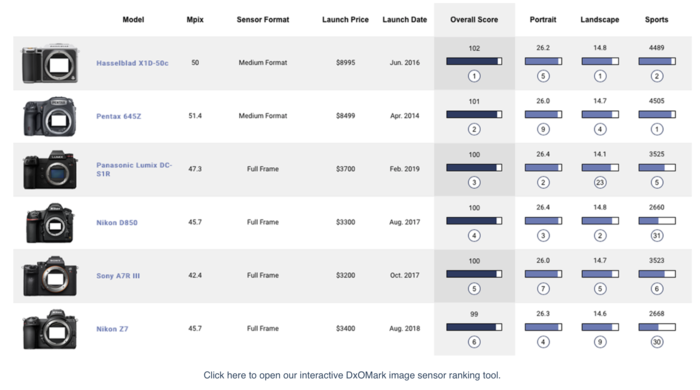The image size is (700, 390).
Task: Click overall rank 1 circle for Hasselblad
Action: click(474, 76)
